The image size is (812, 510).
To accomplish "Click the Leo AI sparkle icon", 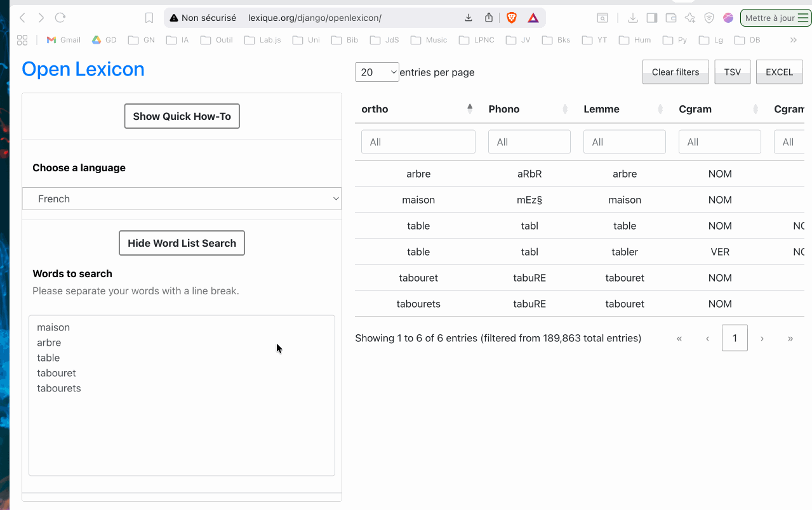I will click(x=690, y=18).
